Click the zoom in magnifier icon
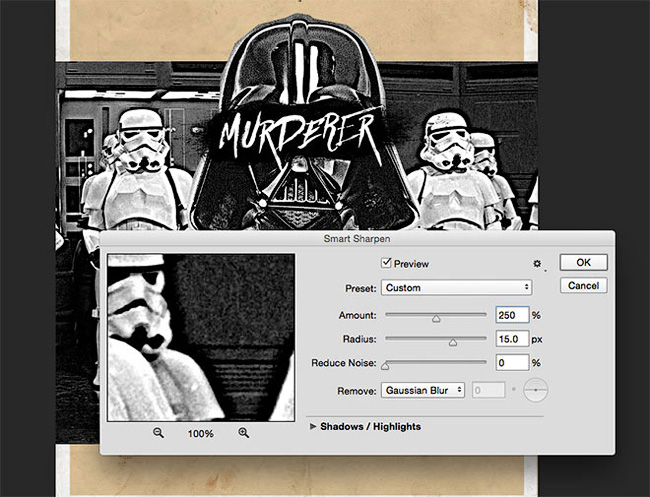 click(243, 433)
